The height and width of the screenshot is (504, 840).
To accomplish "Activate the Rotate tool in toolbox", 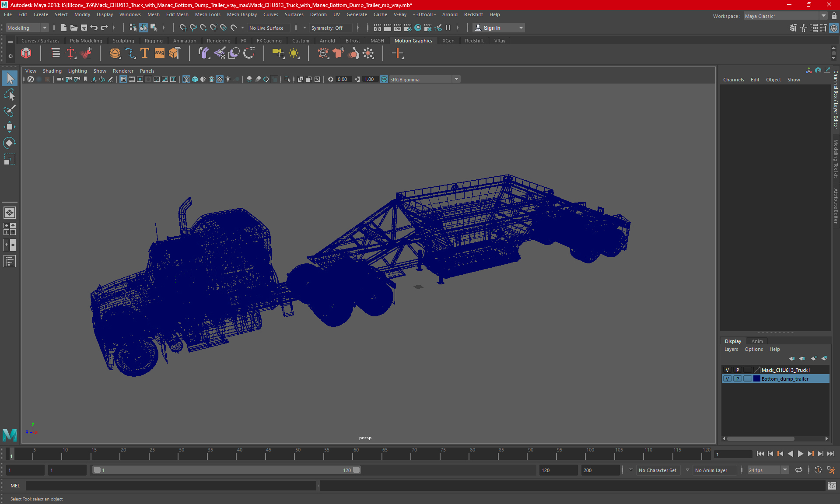I will (10, 143).
